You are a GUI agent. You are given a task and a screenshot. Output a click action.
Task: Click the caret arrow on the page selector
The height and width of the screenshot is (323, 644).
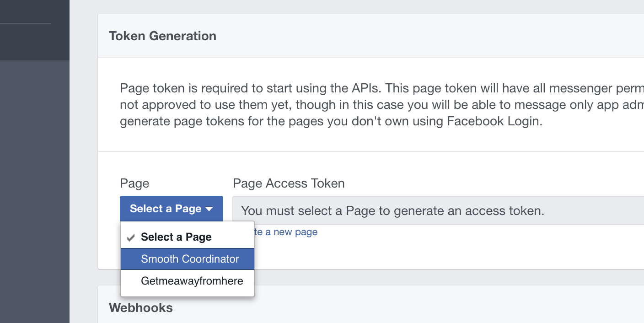(x=209, y=209)
